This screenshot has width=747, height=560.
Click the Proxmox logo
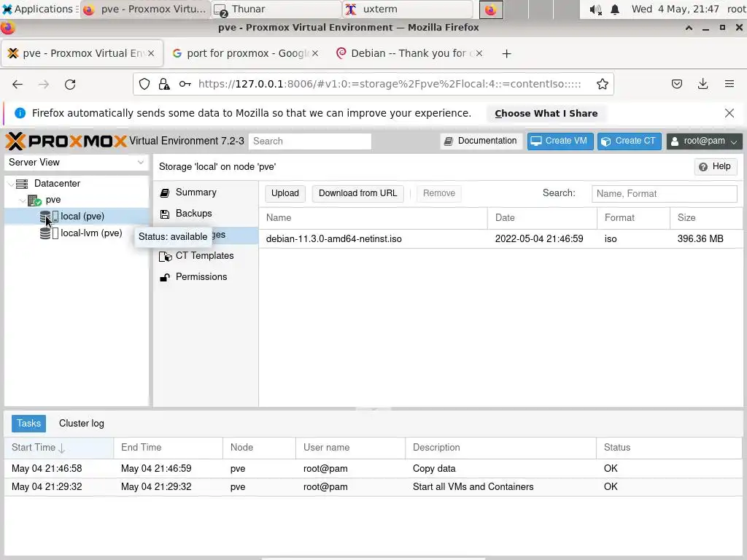[66, 141]
